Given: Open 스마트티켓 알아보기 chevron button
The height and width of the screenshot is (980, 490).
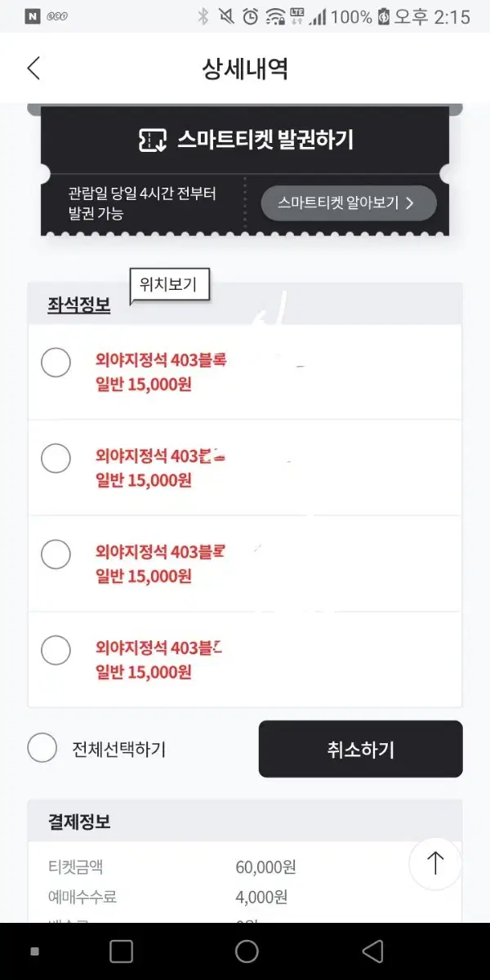Looking at the screenshot, I should coord(349,203).
